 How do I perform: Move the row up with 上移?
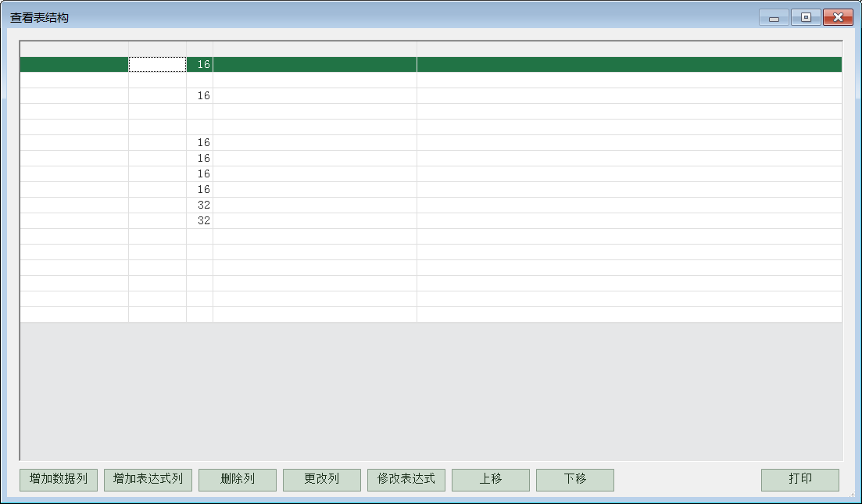click(x=490, y=480)
